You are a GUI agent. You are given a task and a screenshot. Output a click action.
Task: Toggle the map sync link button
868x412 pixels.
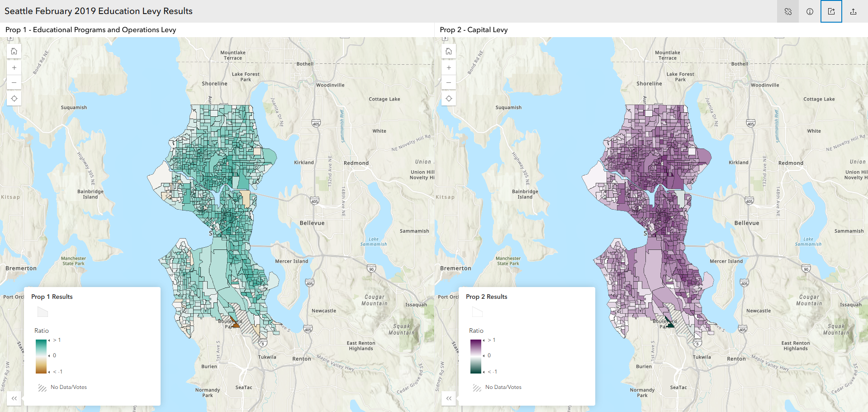[x=788, y=11]
